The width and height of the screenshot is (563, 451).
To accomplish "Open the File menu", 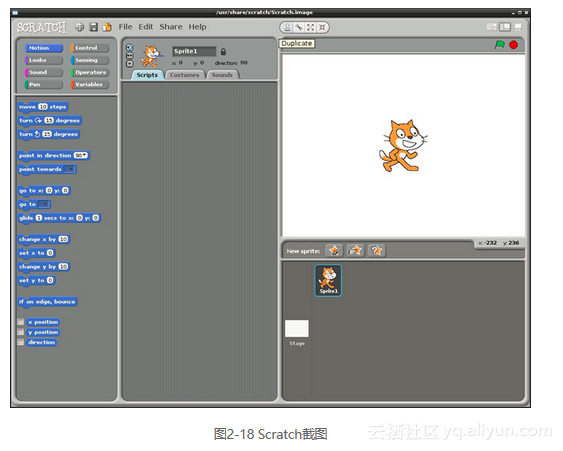I will (125, 27).
